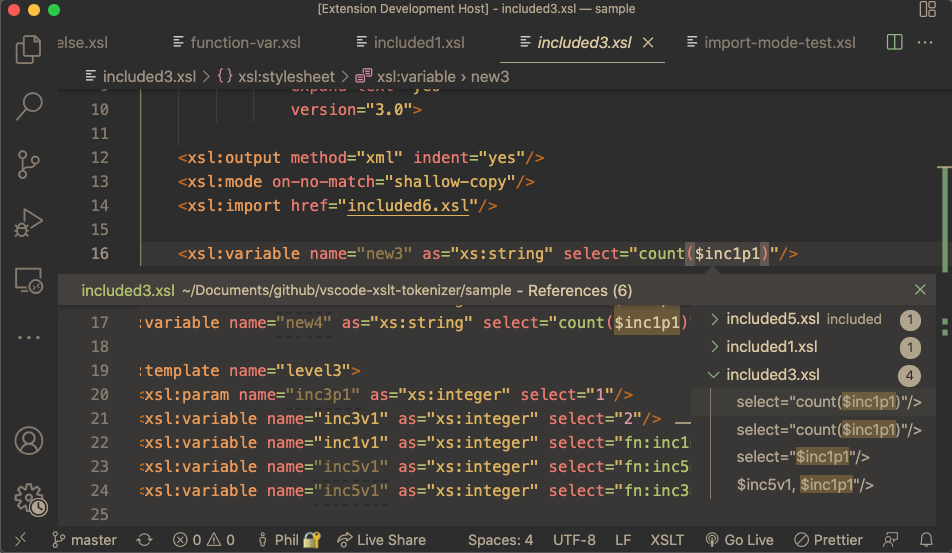Image resolution: width=952 pixels, height=553 pixels.
Task: Collapse included3.xsl references group
Action: (714, 375)
